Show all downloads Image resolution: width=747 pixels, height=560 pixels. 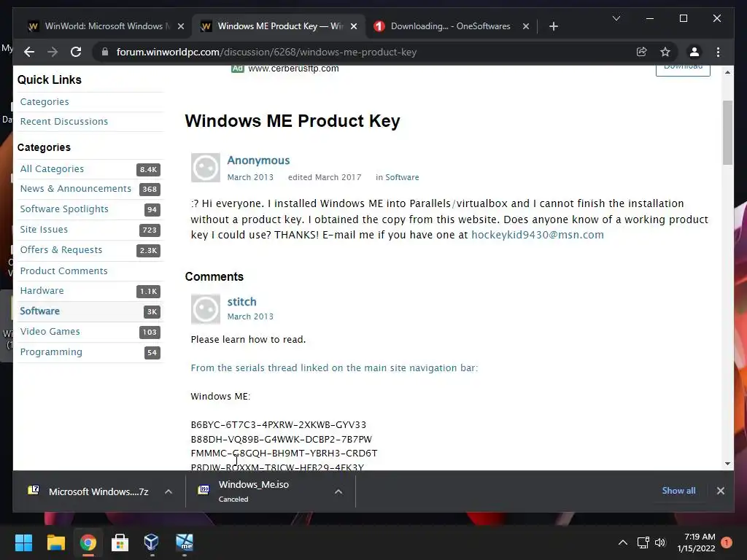click(x=678, y=491)
